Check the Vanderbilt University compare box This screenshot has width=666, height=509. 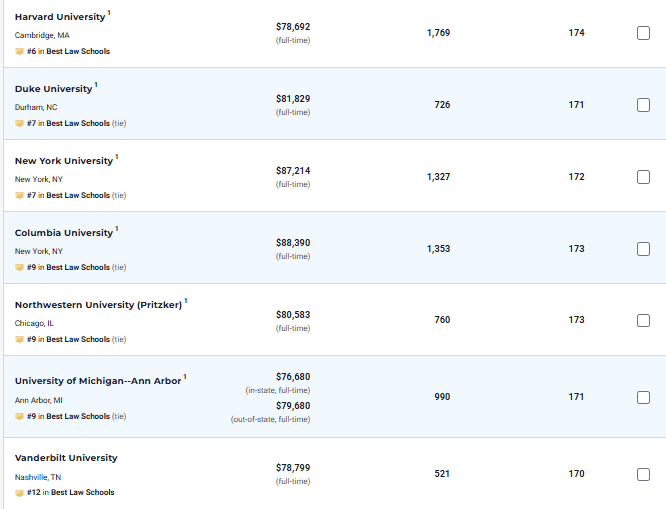[x=644, y=474]
